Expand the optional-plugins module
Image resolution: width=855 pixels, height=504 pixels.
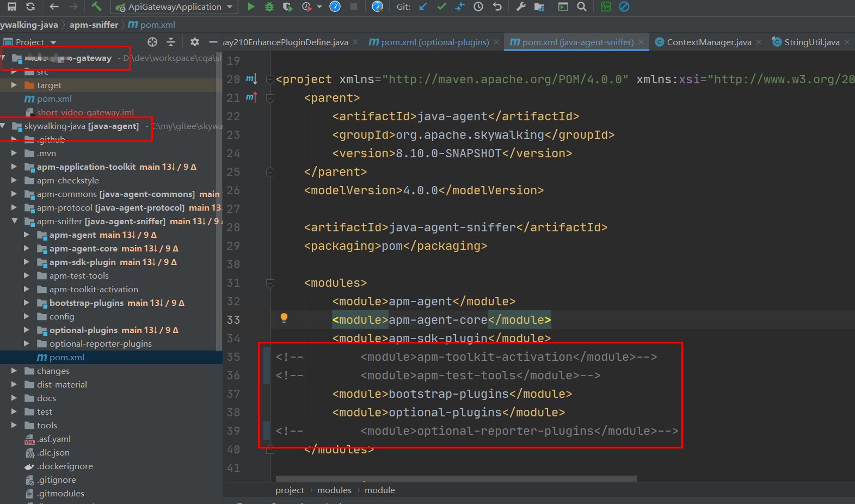[x=27, y=330]
